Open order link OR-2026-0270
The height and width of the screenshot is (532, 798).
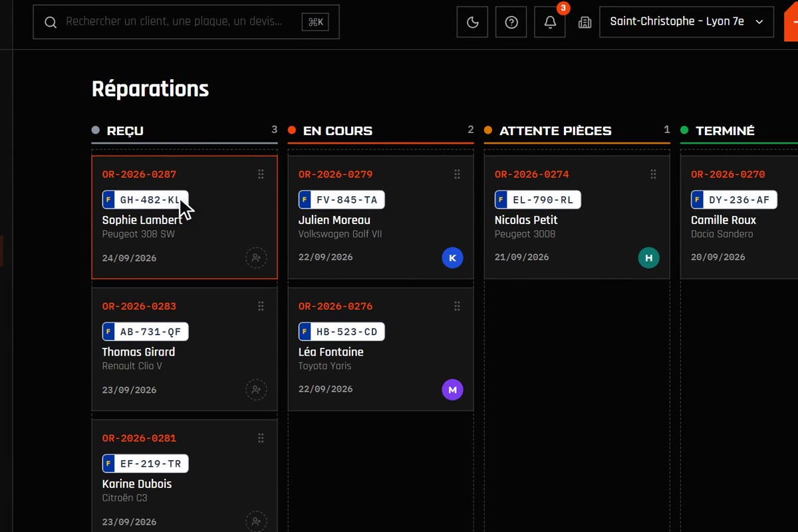tap(728, 174)
